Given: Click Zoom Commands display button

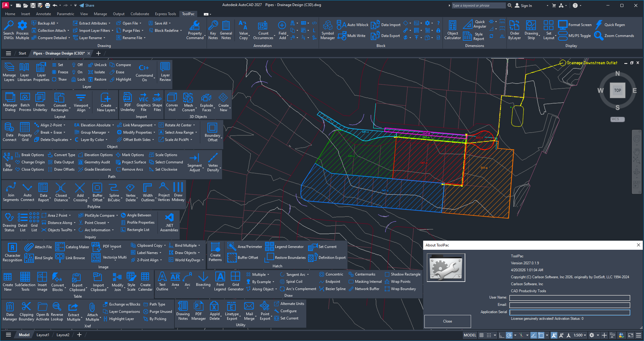Looking at the screenshot, I should pyautogui.click(x=615, y=36).
